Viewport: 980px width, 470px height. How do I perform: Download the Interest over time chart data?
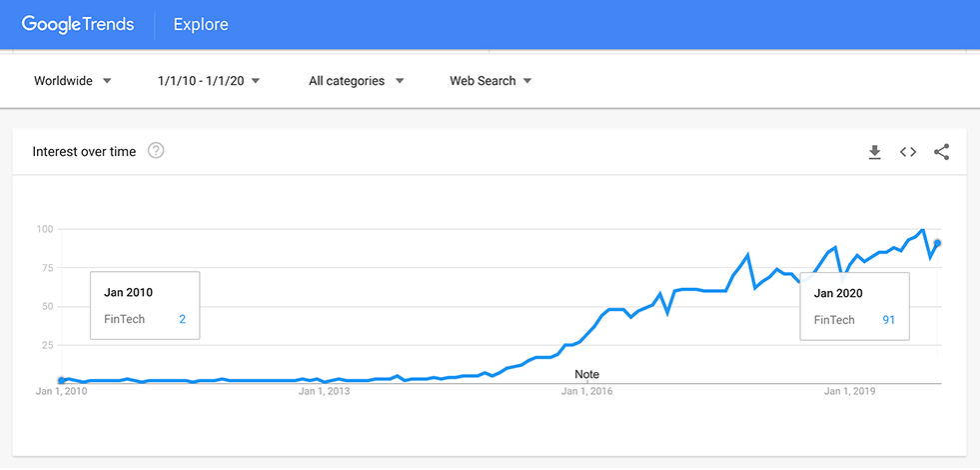[874, 152]
